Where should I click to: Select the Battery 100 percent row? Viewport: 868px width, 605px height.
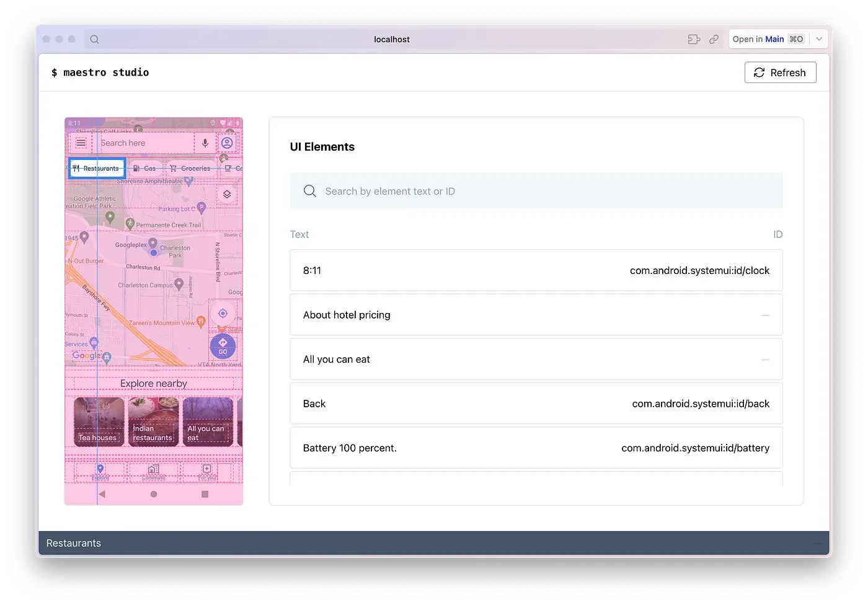point(536,448)
